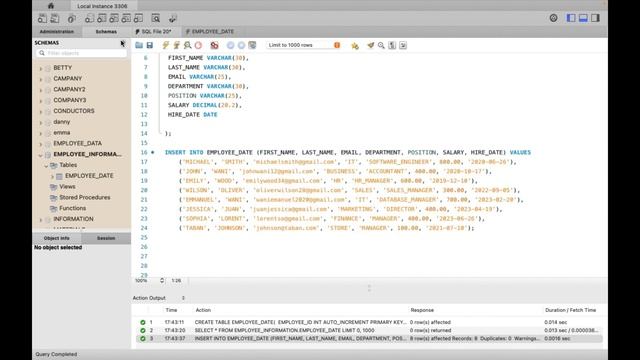Create a new view icon
Screen dimensions: 640x360
point(114,18)
